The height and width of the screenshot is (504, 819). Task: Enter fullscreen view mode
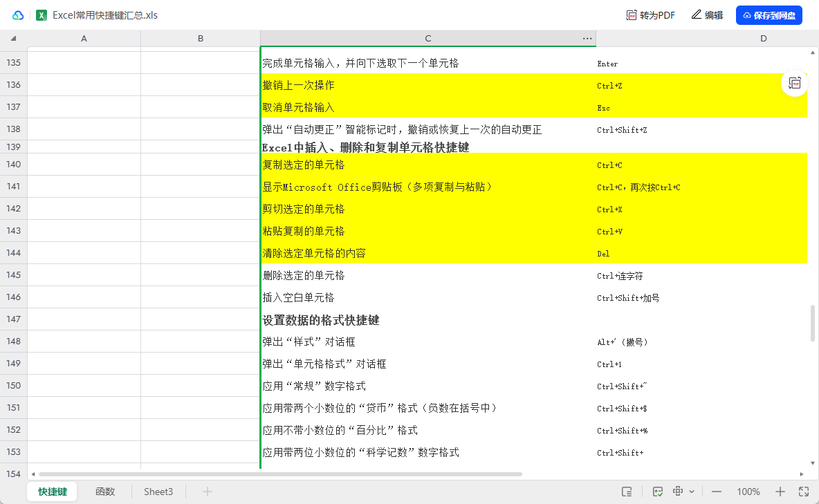point(804,492)
